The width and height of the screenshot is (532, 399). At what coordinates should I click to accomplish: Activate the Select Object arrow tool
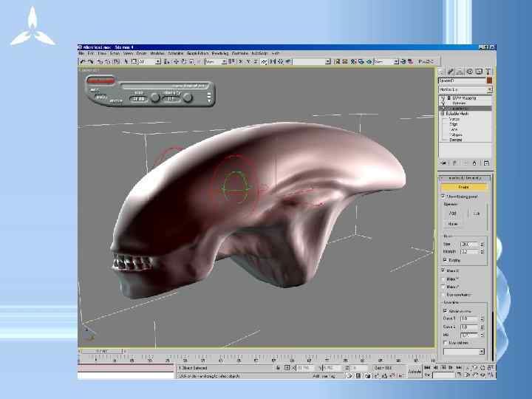point(126,62)
